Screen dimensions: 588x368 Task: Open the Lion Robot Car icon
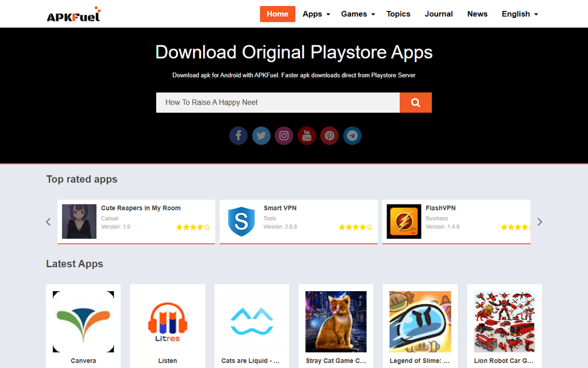pyautogui.click(x=504, y=322)
